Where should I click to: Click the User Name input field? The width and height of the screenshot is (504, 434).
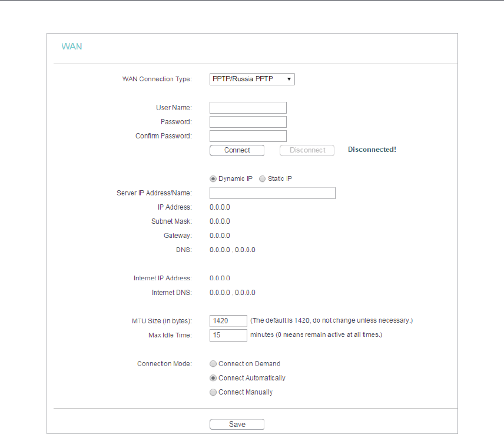pyautogui.click(x=248, y=108)
